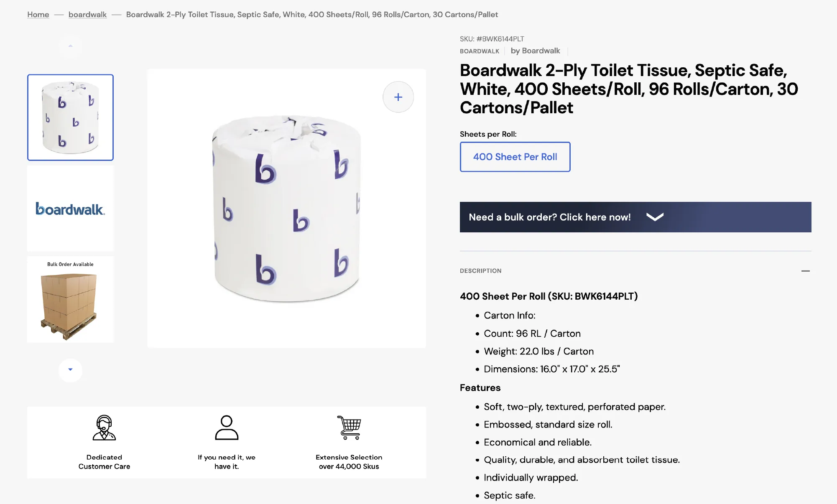
Task: Click the 'by Boardwalk' brand link
Action: (x=535, y=51)
